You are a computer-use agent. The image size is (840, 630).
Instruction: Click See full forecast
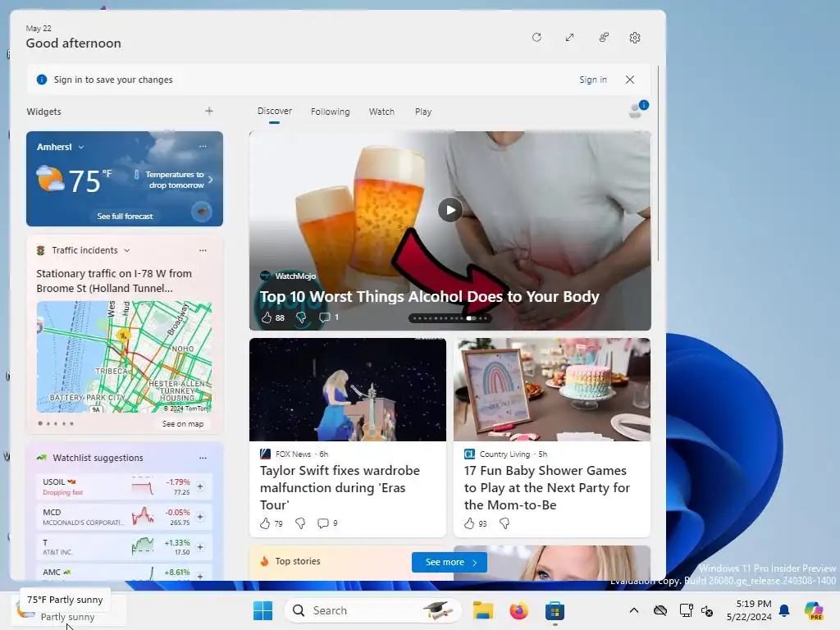[125, 217]
